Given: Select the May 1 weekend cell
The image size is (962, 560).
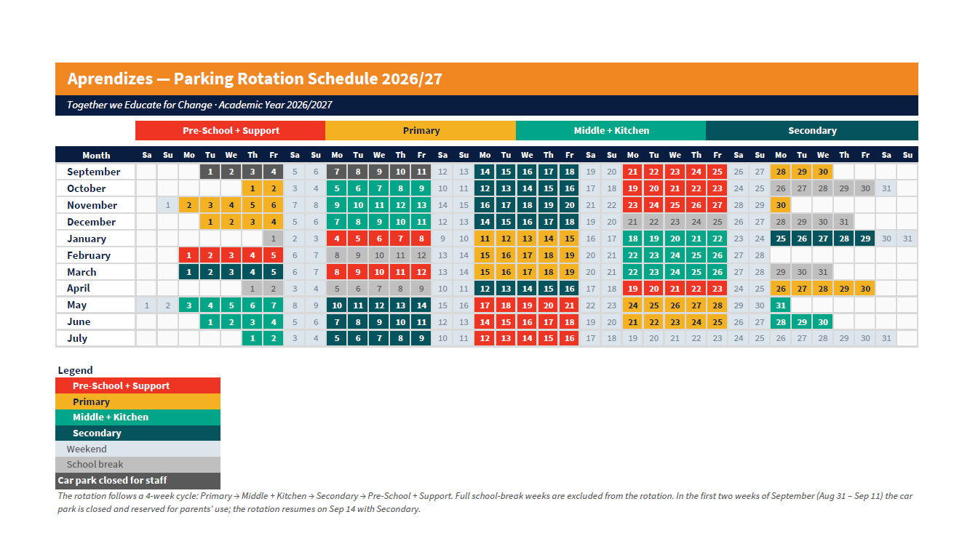Looking at the screenshot, I should click(147, 305).
